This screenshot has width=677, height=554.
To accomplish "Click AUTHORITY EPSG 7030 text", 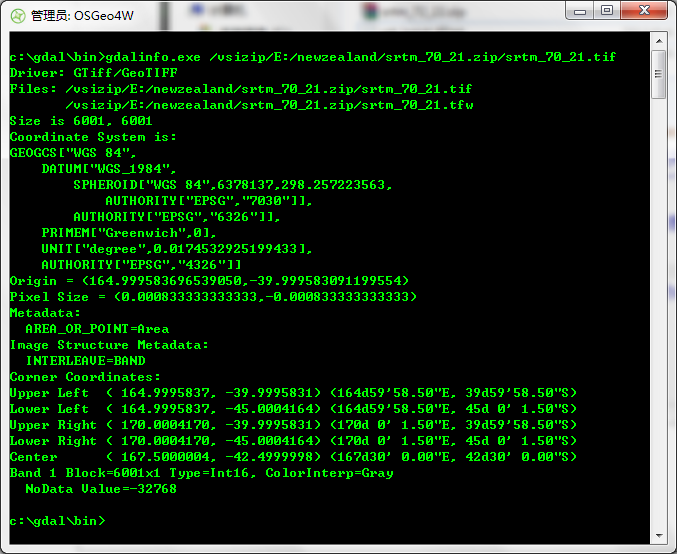I will (x=209, y=201).
